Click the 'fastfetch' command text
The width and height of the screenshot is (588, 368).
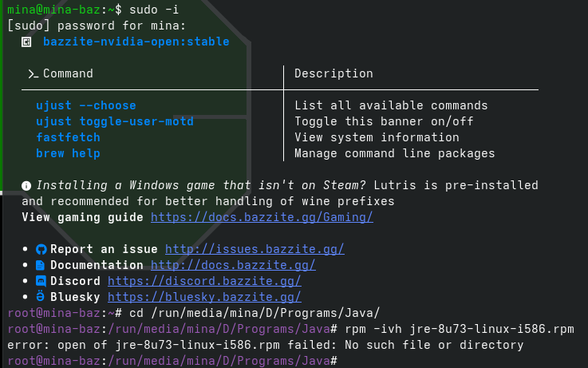[69, 137]
